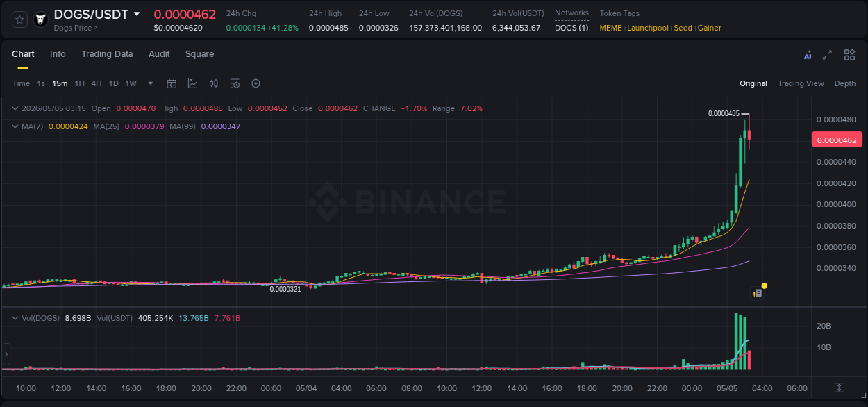Select the 1W interval
868x407 pixels.
pyautogui.click(x=131, y=83)
